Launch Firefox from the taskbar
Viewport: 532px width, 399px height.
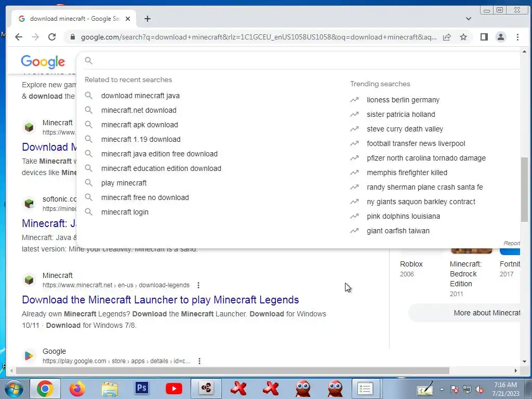click(x=77, y=389)
